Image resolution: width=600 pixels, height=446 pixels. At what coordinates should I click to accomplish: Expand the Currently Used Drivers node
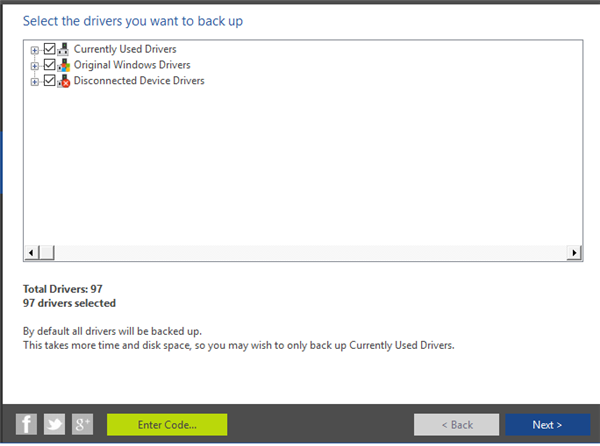coord(35,49)
